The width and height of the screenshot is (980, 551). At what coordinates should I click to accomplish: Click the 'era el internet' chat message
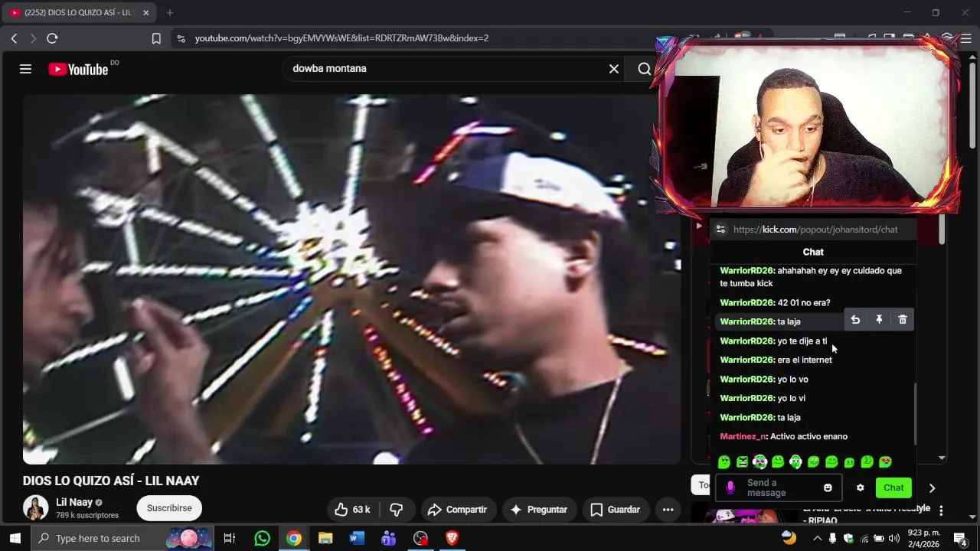(804, 360)
